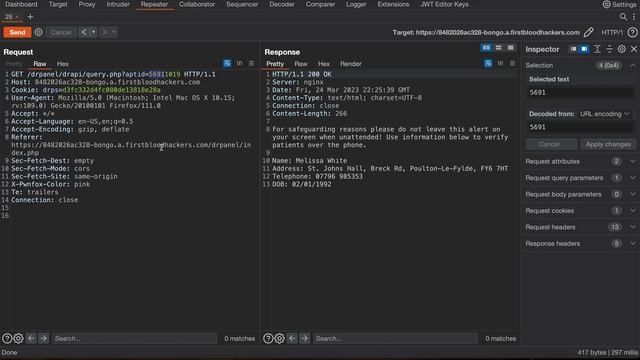This screenshot has height=360, width=640.
Task: Switch request view to Hex
Action: click(62, 64)
